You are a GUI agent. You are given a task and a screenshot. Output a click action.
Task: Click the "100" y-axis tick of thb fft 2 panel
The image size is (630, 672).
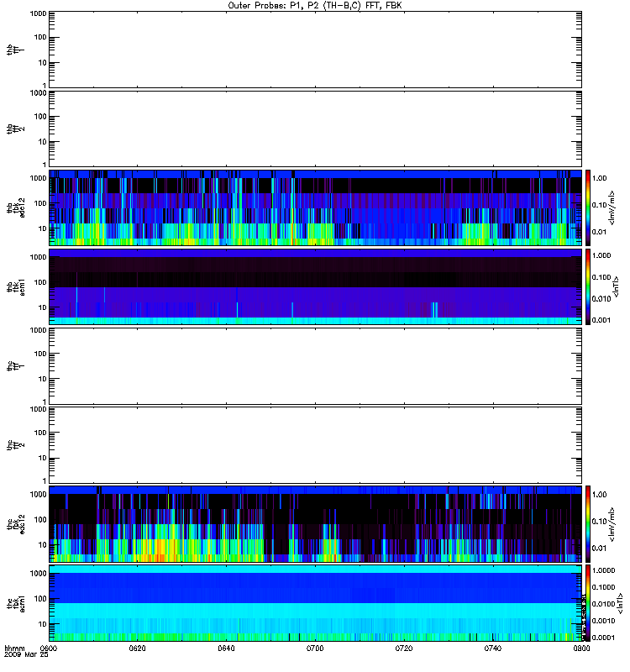(x=40, y=117)
